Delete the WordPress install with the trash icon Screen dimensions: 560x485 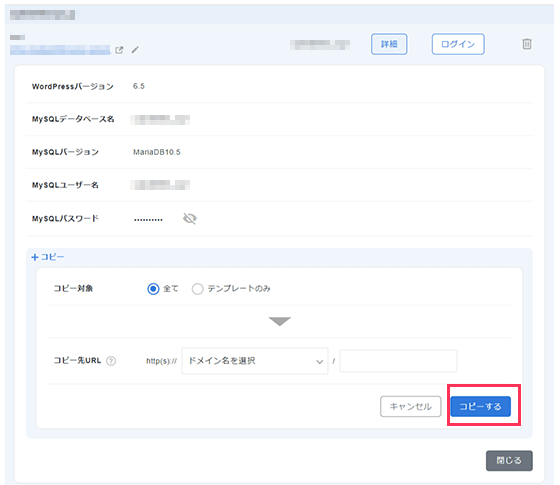coord(527,44)
